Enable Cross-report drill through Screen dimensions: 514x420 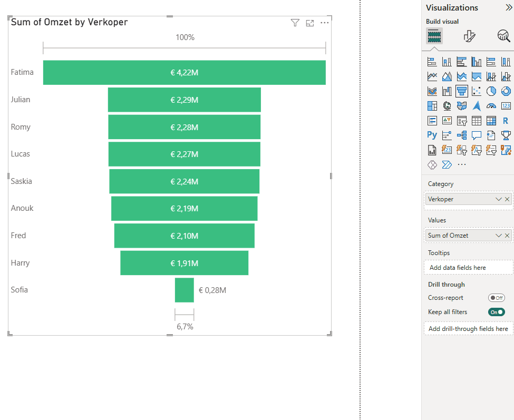coord(496,298)
